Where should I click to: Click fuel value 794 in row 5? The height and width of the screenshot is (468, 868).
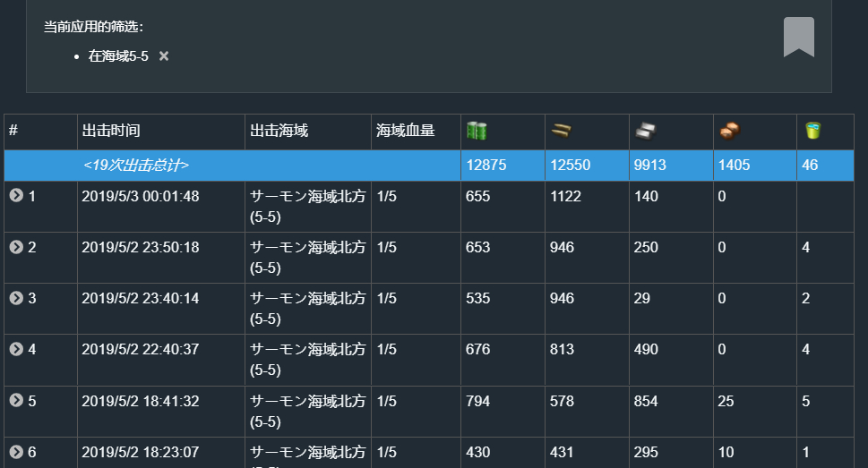(477, 401)
